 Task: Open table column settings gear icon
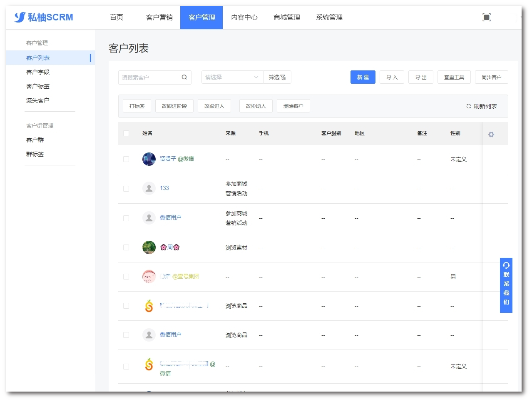[491, 134]
